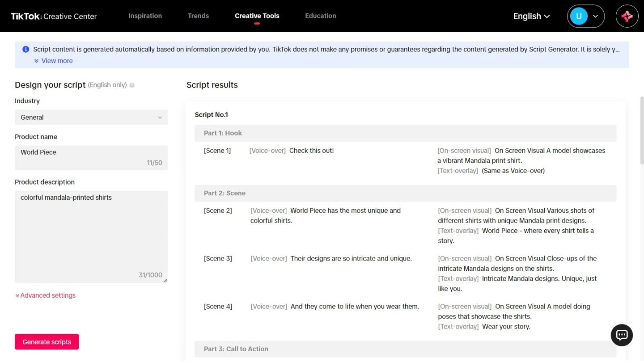Open the chat support bubble icon
The width and height of the screenshot is (644, 362).
[622, 335]
